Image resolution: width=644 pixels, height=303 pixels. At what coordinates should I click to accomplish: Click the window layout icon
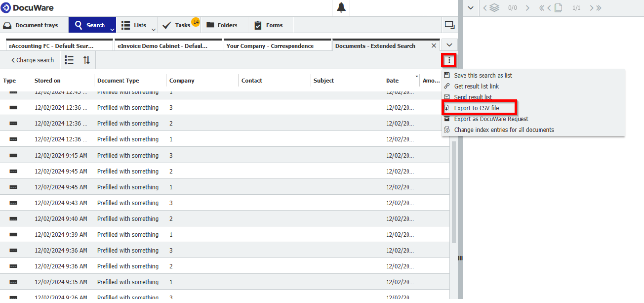pyautogui.click(x=449, y=25)
